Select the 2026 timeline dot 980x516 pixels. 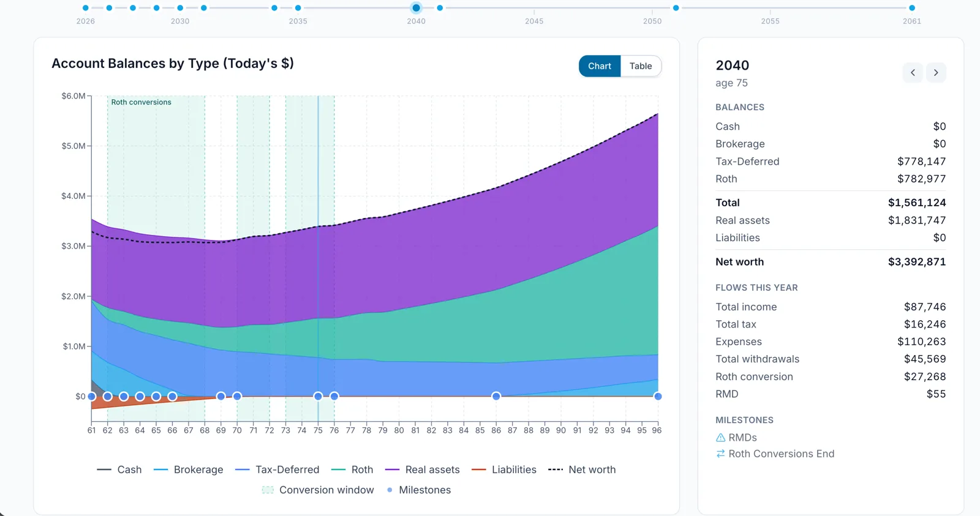point(86,8)
